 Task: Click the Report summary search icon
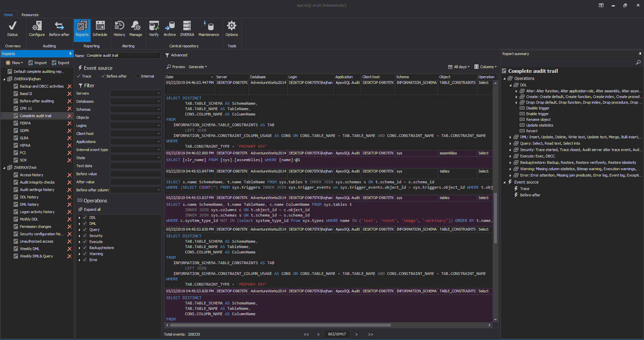coord(638,62)
